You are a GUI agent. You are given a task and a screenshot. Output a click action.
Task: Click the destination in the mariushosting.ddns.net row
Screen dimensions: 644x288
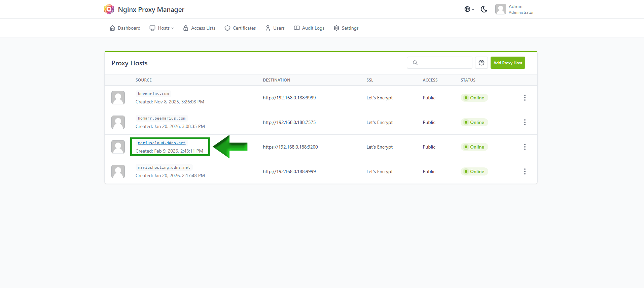coord(289,171)
